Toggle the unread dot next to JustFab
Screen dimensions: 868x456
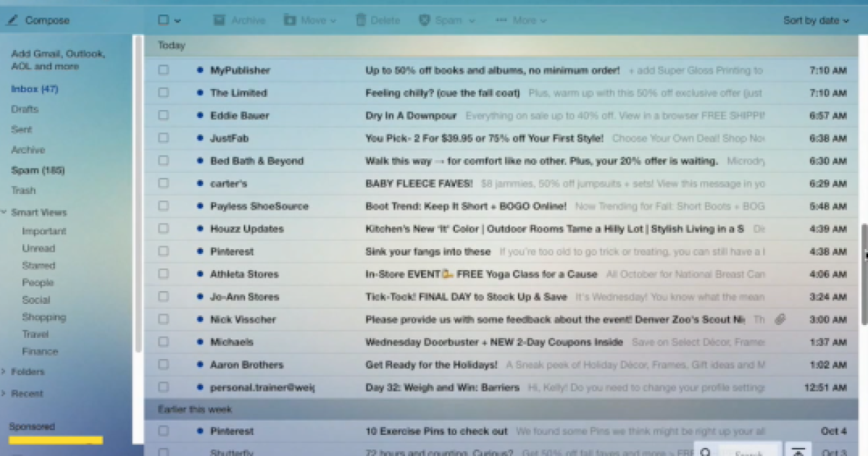[x=199, y=138]
